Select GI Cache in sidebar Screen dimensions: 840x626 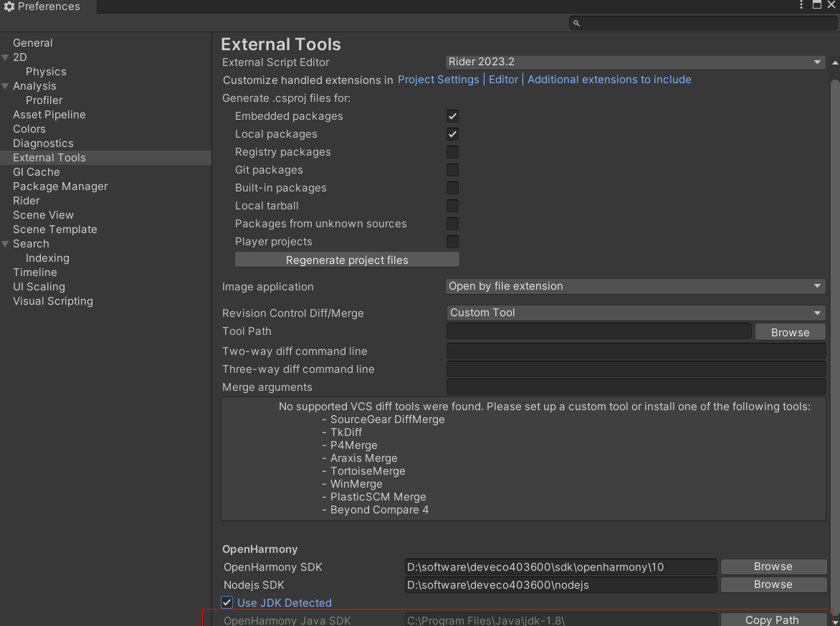click(x=37, y=172)
